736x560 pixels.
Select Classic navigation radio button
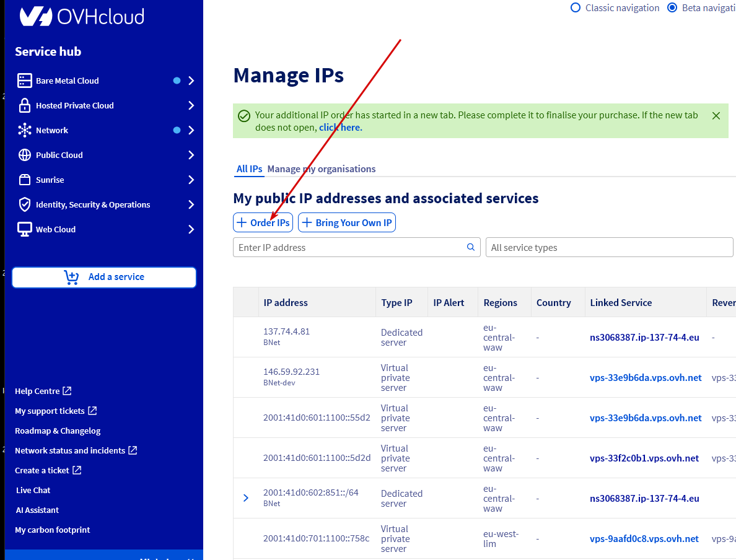point(576,7)
